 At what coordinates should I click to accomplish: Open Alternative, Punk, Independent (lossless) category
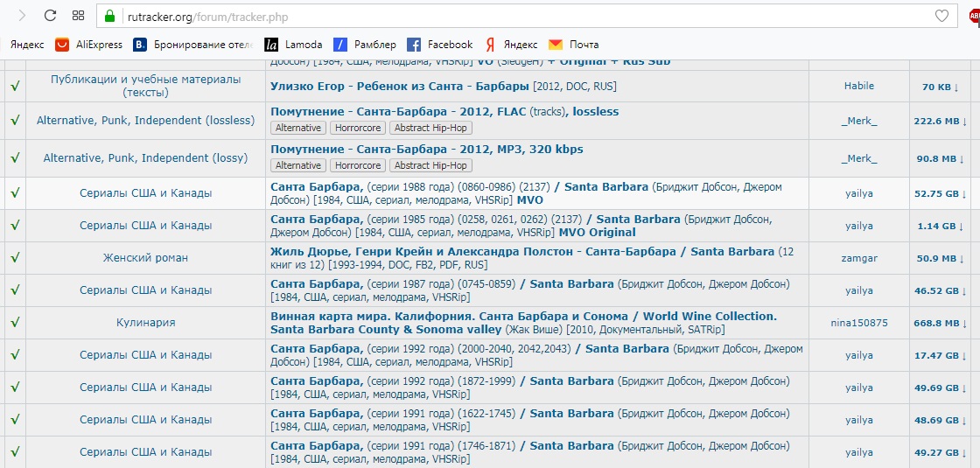pyautogui.click(x=145, y=120)
